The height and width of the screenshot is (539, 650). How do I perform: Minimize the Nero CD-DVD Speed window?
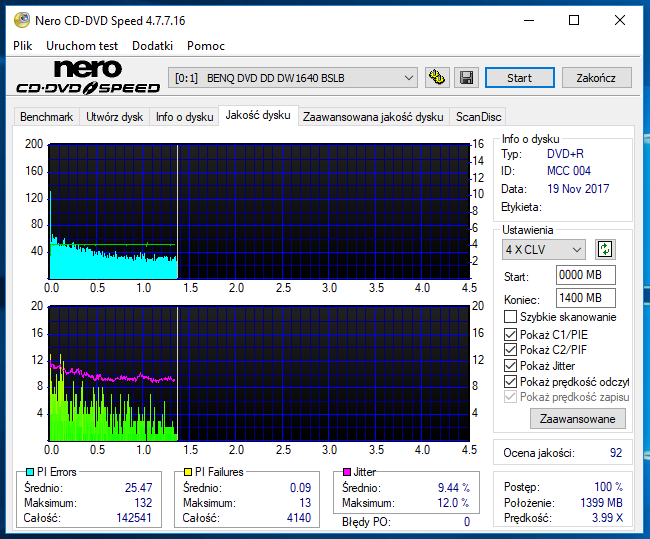tap(529, 20)
